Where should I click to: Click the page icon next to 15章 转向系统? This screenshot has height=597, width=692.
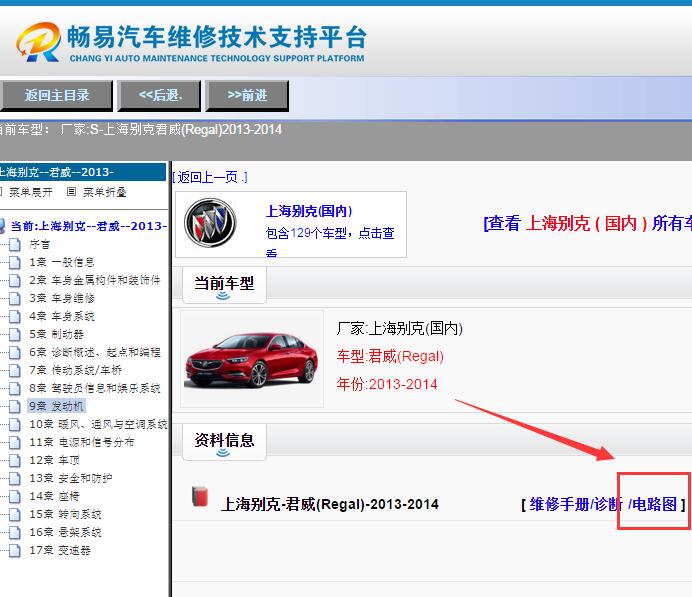point(15,514)
